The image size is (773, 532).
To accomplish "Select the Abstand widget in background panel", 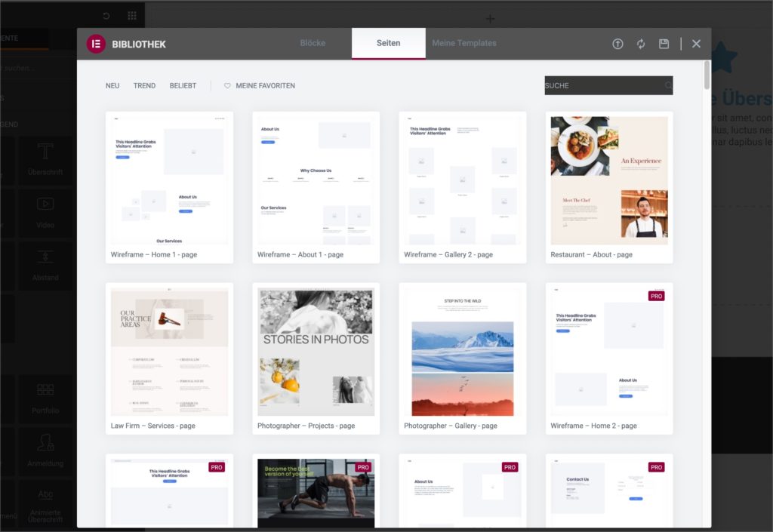I will coord(45,265).
